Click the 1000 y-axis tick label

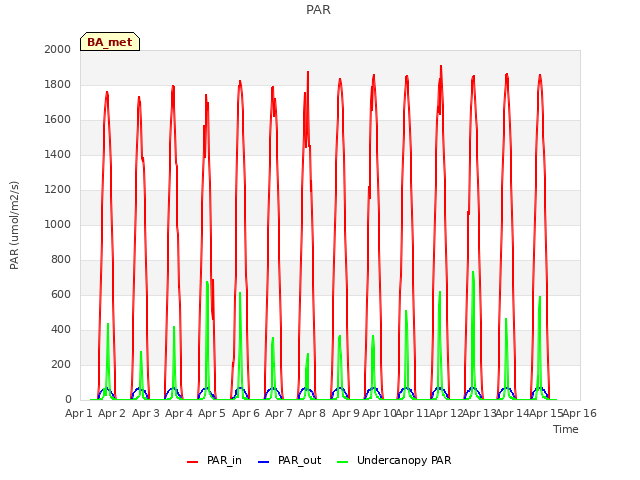[58, 224]
